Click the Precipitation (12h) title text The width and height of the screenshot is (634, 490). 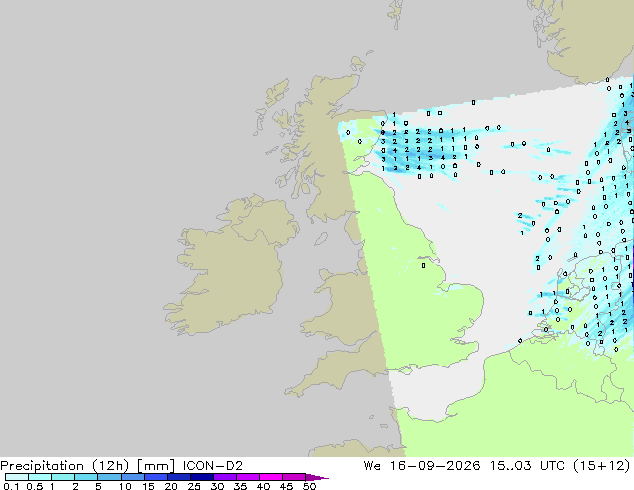point(65,466)
